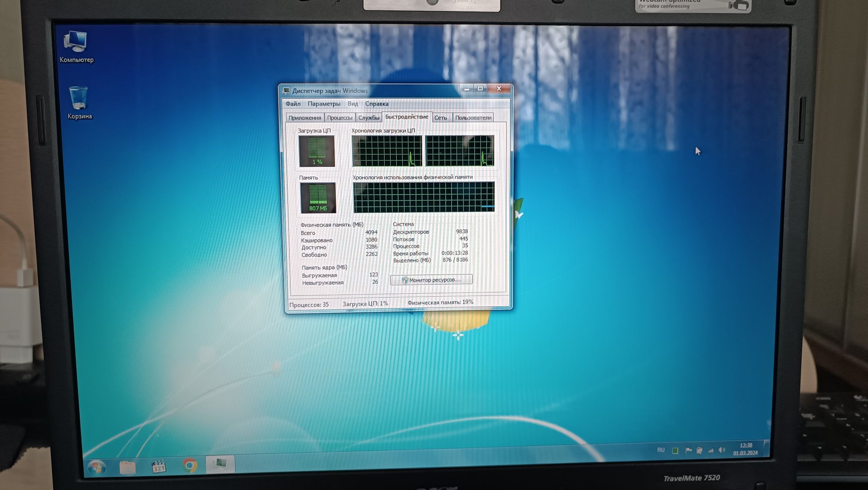
Task: Click the first CPU history graph
Action: pos(387,151)
